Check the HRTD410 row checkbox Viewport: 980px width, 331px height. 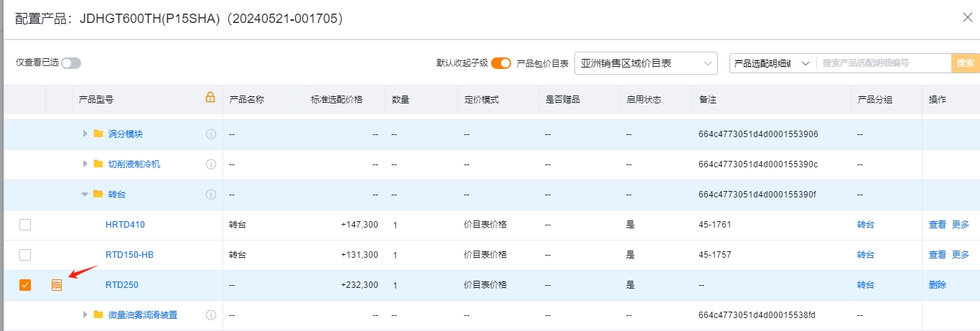[25, 225]
